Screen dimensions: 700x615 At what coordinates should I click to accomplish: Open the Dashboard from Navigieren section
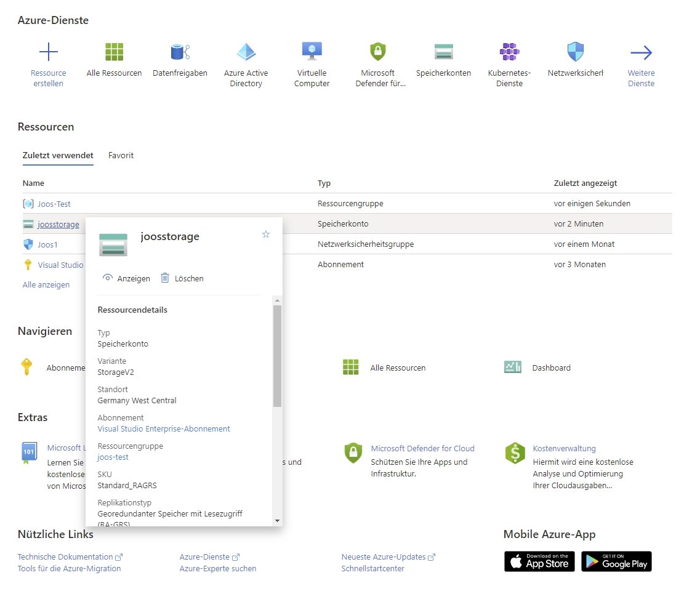(x=550, y=368)
